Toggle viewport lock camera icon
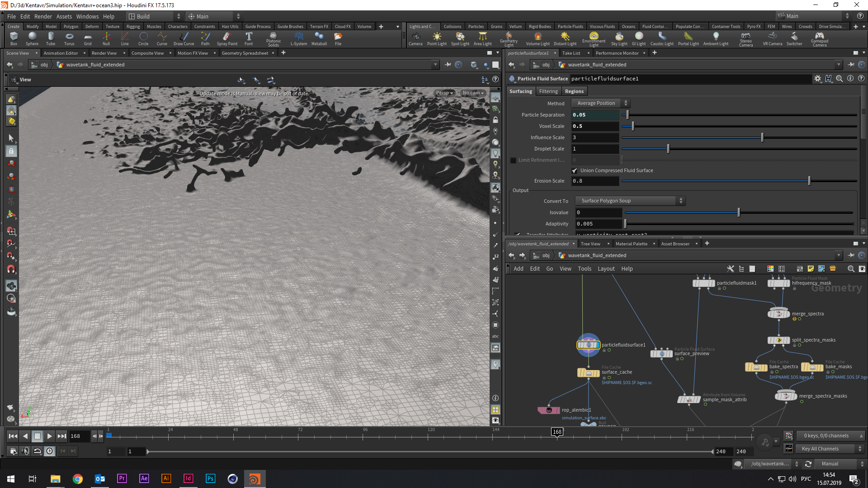This screenshot has width=868, height=488. 495,120
